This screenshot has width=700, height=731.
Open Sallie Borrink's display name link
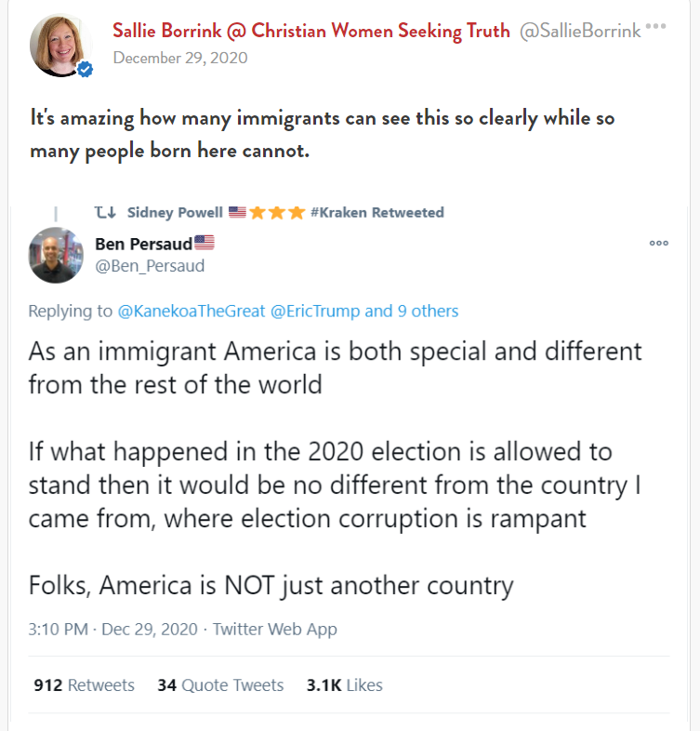point(310,31)
